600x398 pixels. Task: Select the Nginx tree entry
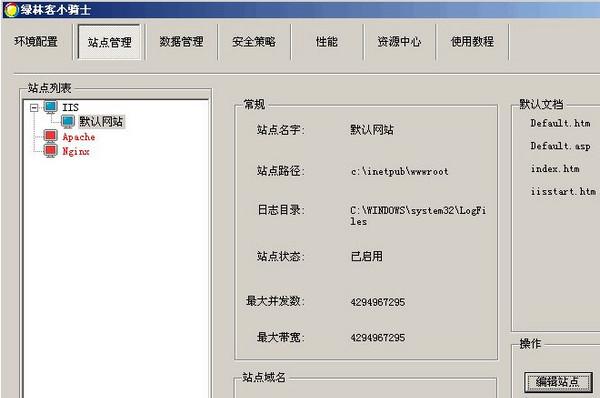[76, 152]
